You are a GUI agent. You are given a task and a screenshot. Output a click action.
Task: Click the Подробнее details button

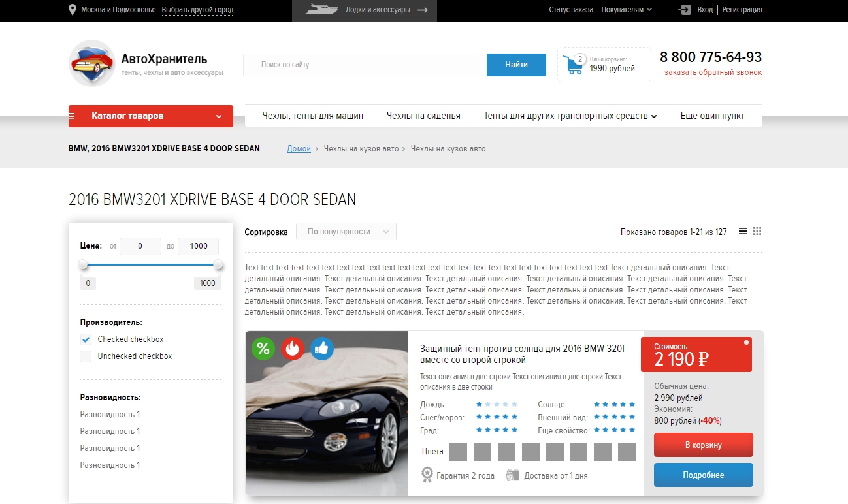pos(704,475)
